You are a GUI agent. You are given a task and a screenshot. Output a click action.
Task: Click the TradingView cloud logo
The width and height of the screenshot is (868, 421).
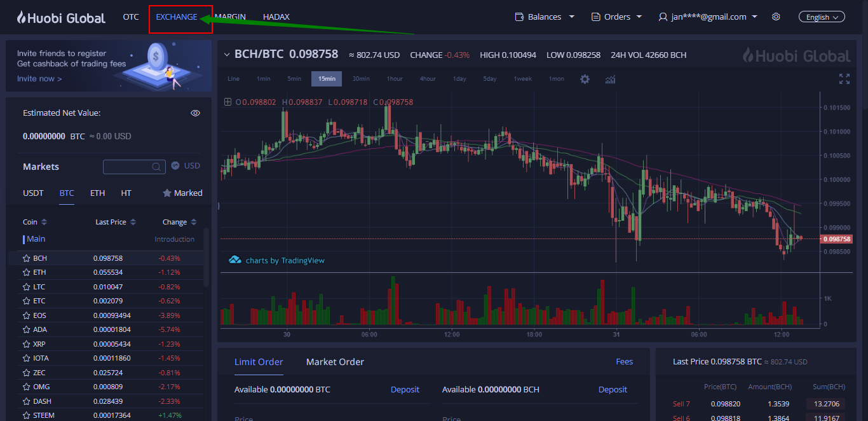tap(234, 260)
